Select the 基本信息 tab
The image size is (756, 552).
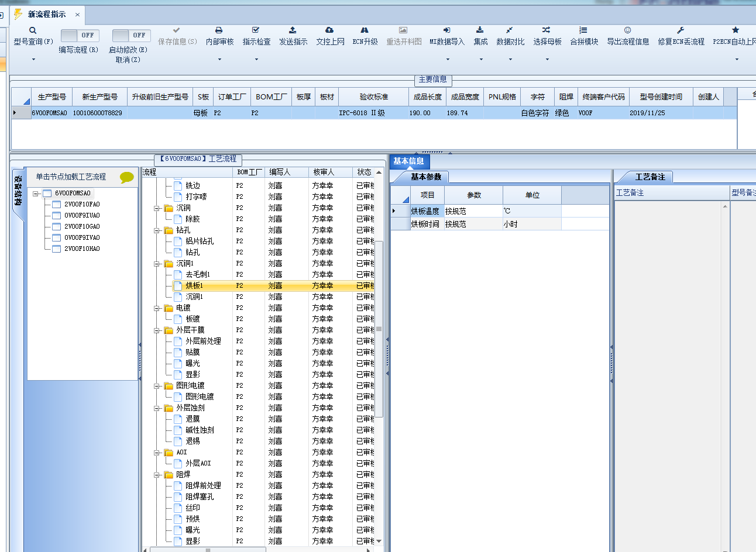408,161
